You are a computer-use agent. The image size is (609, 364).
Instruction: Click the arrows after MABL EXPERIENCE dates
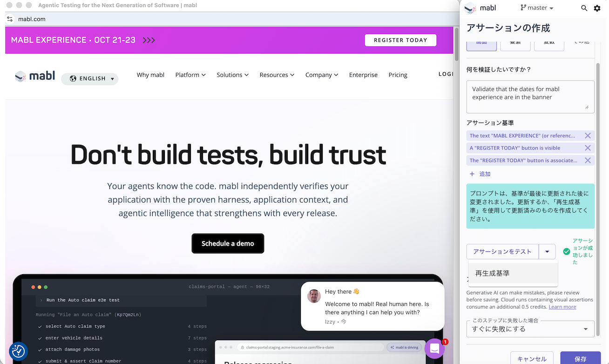coord(149,40)
